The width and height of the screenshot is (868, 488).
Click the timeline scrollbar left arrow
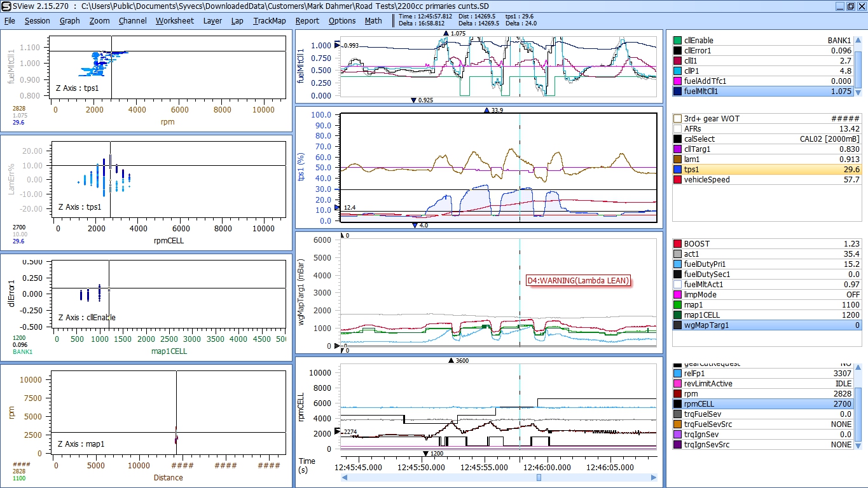pos(344,477)
